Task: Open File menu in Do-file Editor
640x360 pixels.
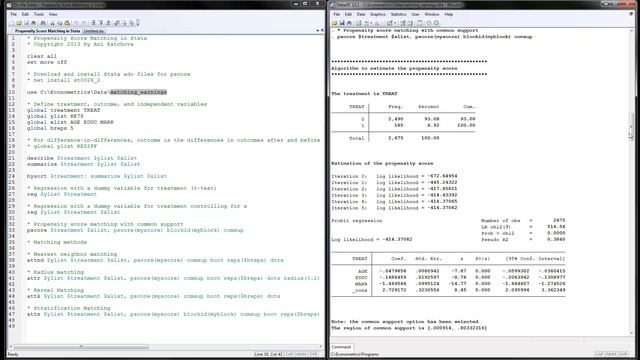Action: point(14,14)
